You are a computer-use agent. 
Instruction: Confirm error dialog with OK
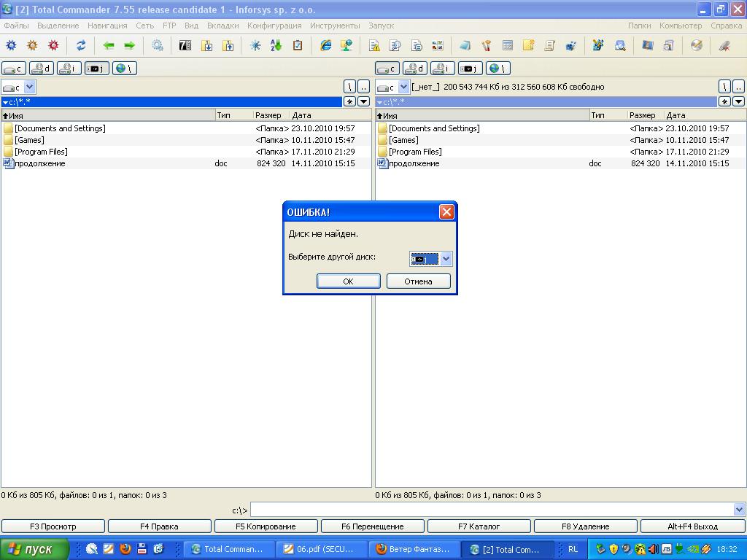(348, 281)
